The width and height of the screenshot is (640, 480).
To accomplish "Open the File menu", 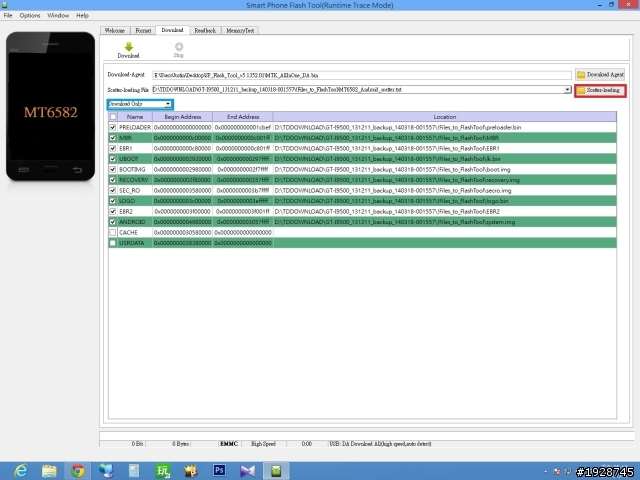I will 8,16.
